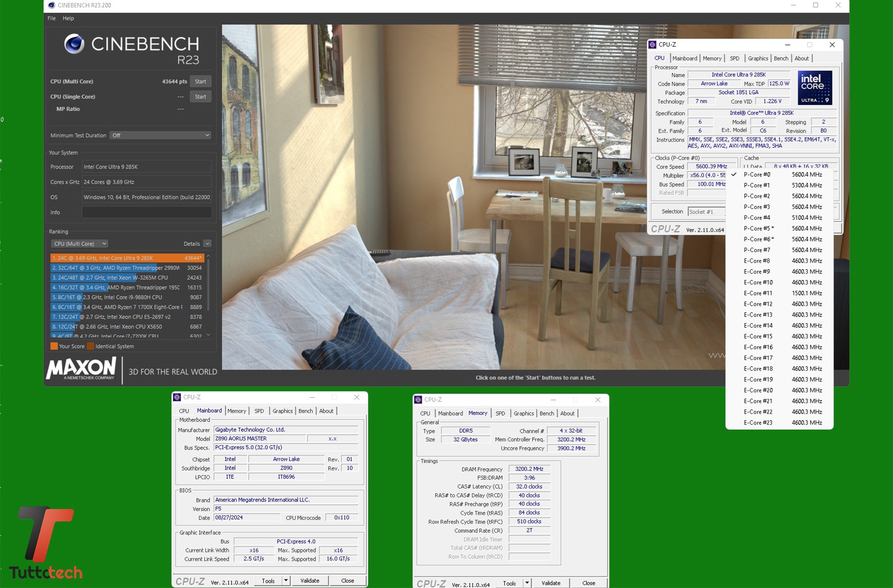The image size is (893, 588).
Task: Click the Z890 AORUS MASTER model field
Action: 260,439
